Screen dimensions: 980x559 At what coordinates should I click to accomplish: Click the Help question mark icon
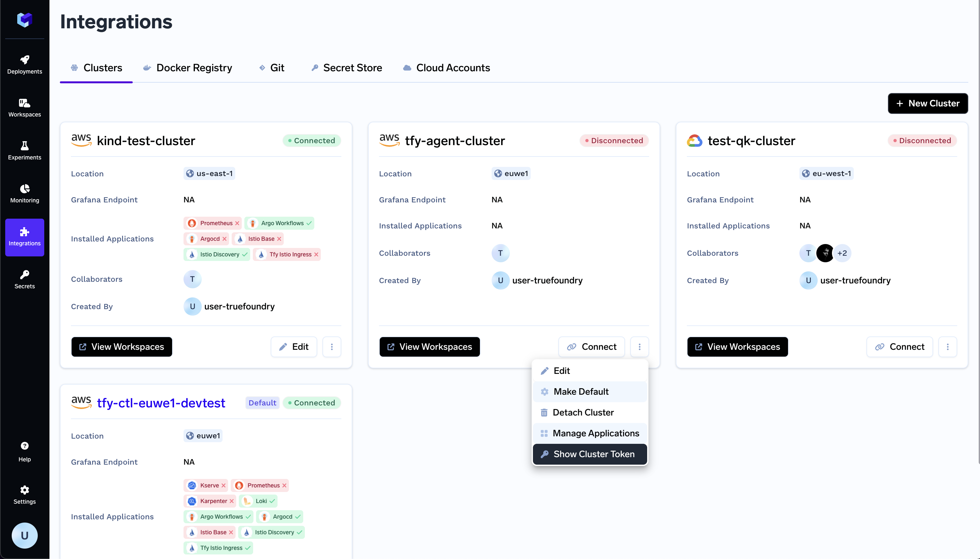[x=25, y=446]
